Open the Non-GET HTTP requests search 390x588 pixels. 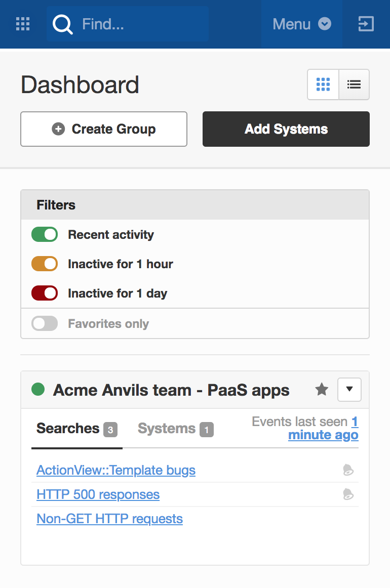pyautogui.click(x=109, y=519)
